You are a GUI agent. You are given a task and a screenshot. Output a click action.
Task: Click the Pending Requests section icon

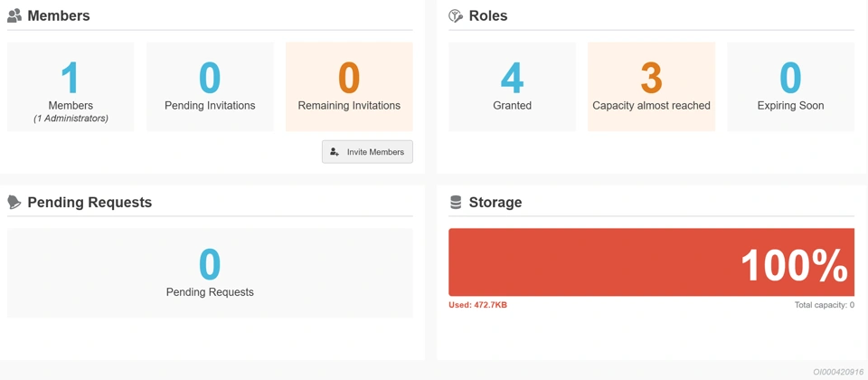point(14,203)
